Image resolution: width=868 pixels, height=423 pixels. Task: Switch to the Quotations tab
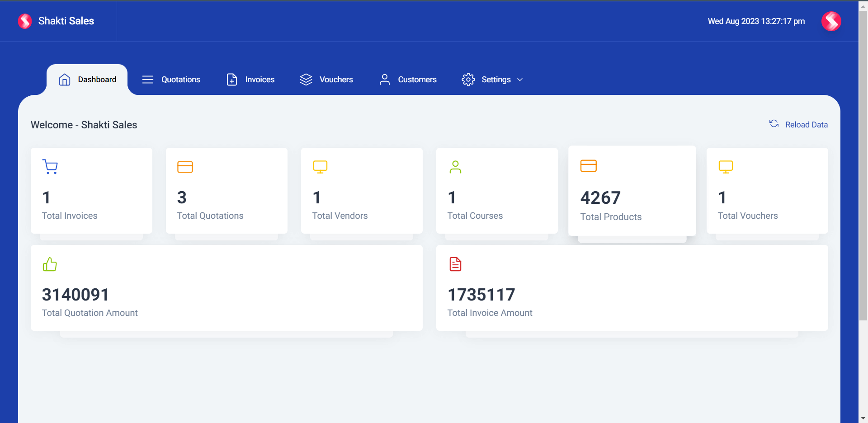[171, 80]
